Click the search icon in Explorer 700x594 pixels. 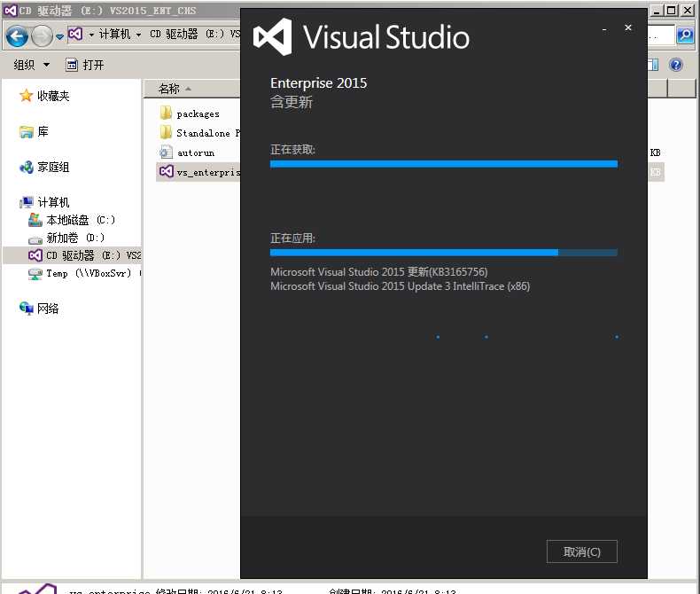[685, 35]
